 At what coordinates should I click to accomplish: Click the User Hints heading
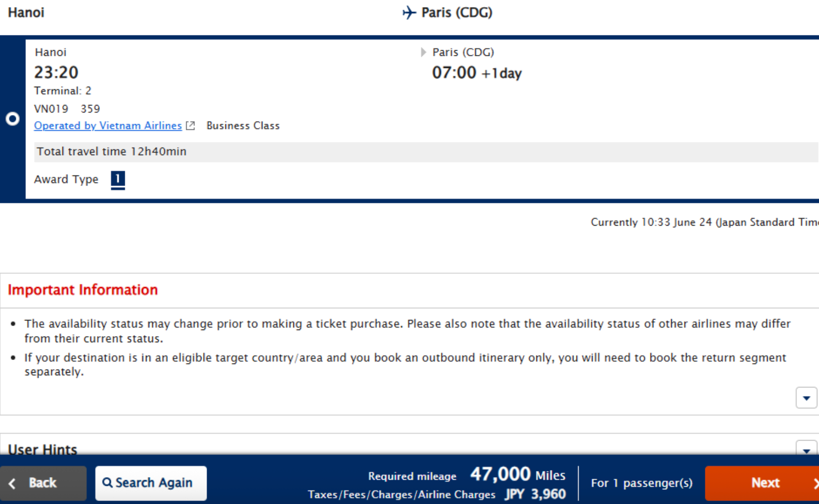click(x=43, y=449)
